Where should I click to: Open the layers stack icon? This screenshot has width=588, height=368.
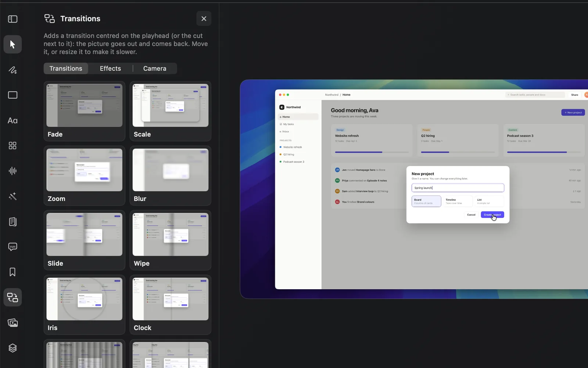point(12,348)
